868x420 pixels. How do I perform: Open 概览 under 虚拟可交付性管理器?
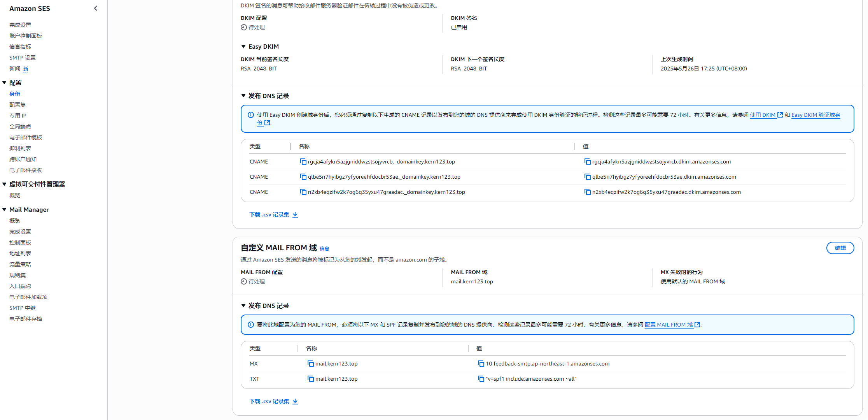point(15,195)
